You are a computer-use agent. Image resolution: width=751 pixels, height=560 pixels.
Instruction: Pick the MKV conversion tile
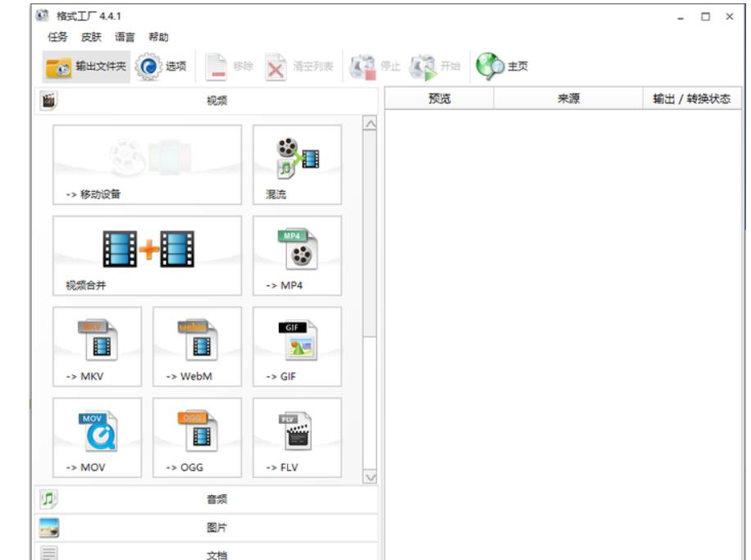98,347
